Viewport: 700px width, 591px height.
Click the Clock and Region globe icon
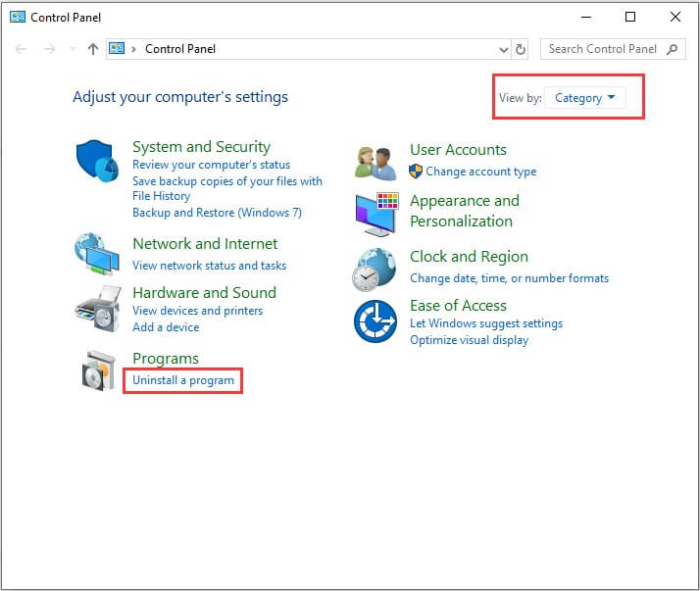click(375, 270)
